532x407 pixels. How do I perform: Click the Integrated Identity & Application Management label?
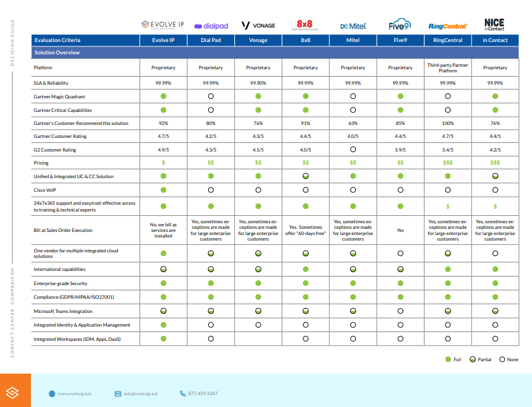click(82, 325)
